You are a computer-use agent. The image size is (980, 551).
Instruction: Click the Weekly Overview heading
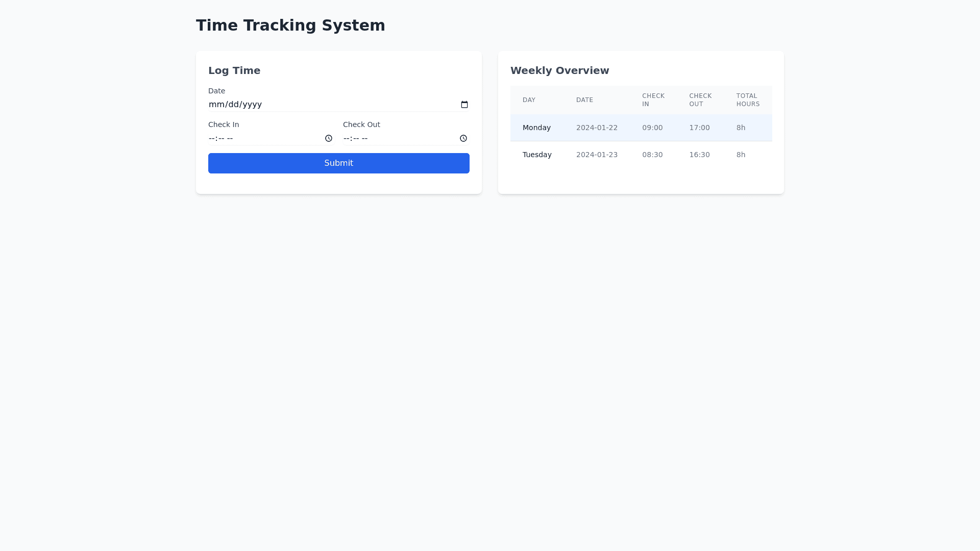[x=559, y=70]
